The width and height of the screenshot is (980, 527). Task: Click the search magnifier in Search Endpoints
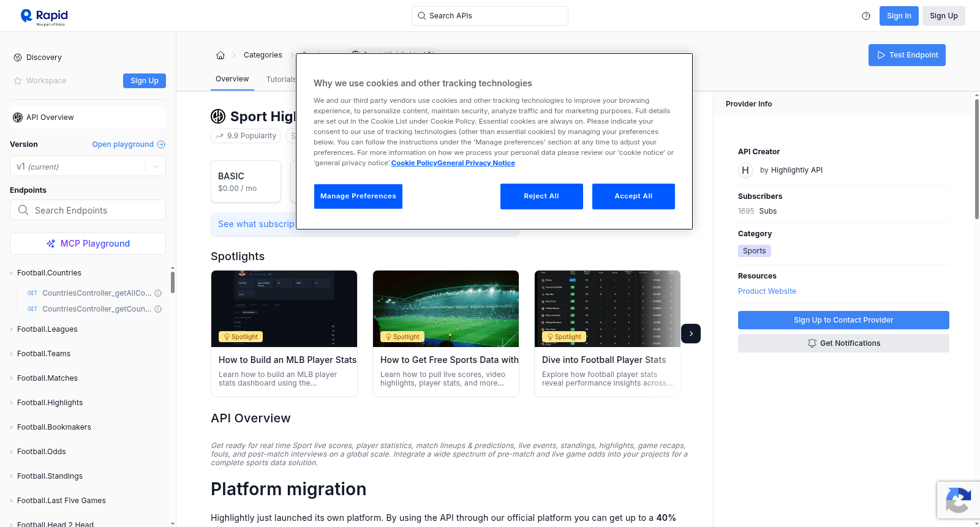click(x=23, y=210)
